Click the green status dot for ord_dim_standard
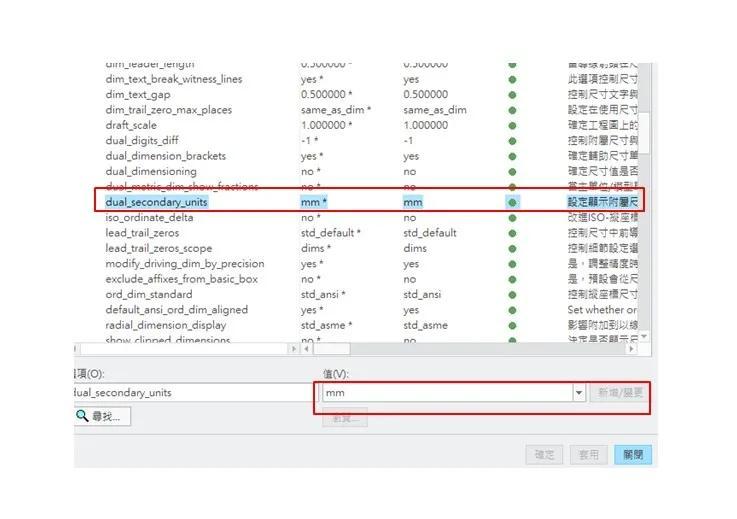The image size is (737, 519). point(512,295)
